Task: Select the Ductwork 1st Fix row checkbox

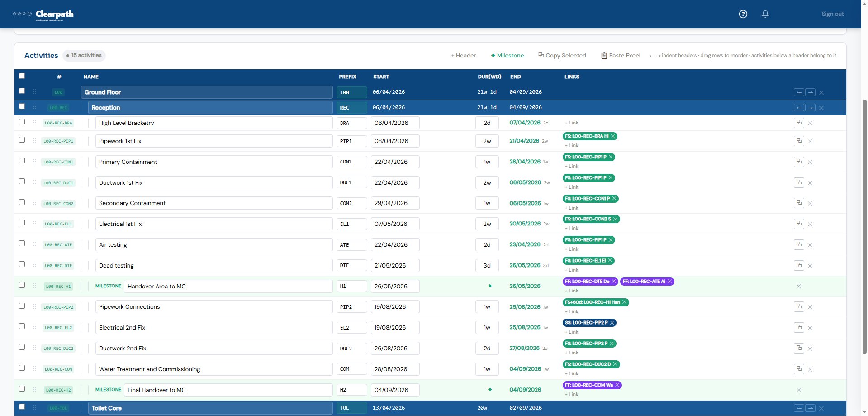Action: tap(22, 181)
